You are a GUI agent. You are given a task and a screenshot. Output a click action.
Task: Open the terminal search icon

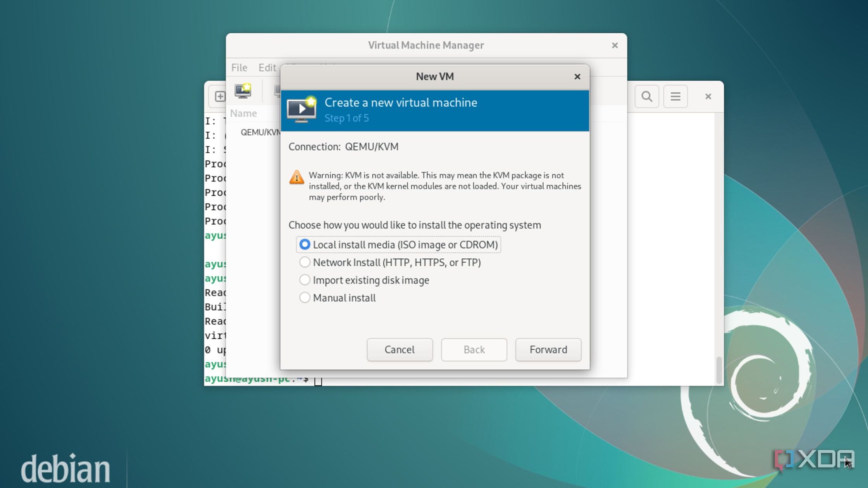click(647, 96)
